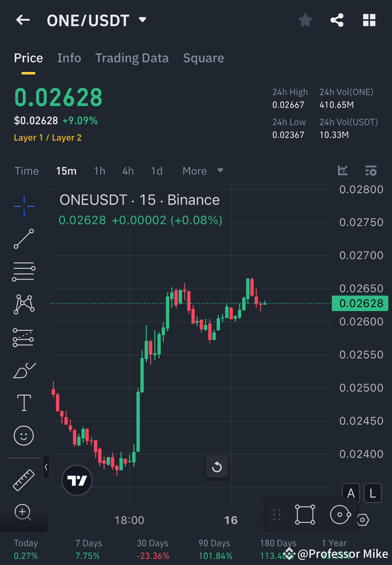Open the ONE/USDT pair selector dropdown
This screenshot has height=565, width=392.
click(142, 20)
